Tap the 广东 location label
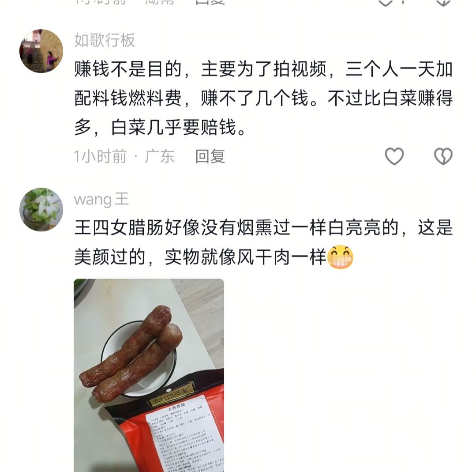The image size is (476, 472). click(160, 156)
